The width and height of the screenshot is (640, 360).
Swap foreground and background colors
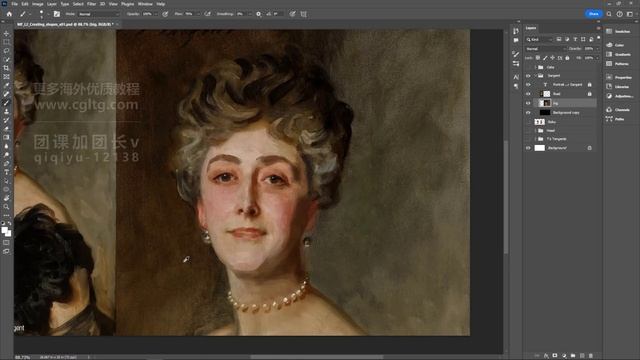(x=10, y=223)
